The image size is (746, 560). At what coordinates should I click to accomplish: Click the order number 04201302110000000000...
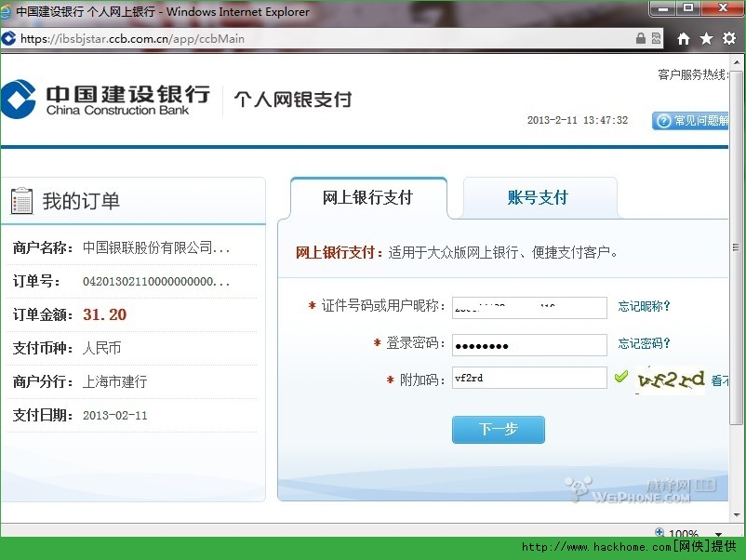click(x=156, y=281)
